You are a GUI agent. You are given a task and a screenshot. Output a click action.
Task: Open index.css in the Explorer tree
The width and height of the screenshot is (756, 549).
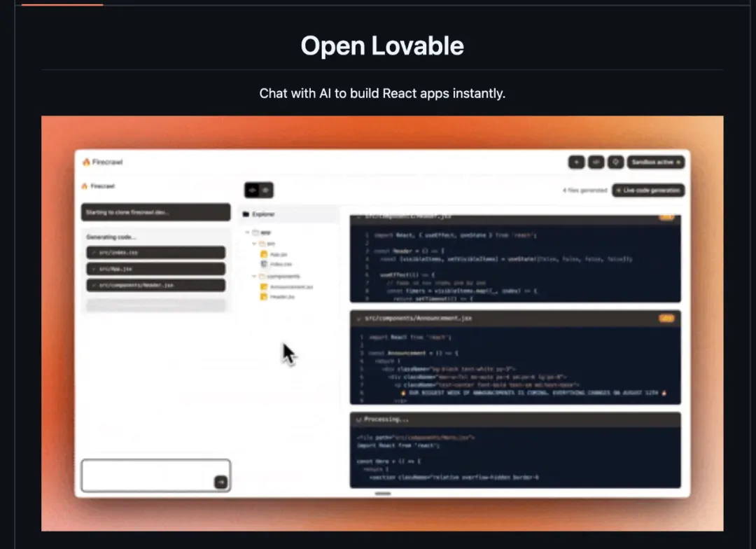(276, 265)
